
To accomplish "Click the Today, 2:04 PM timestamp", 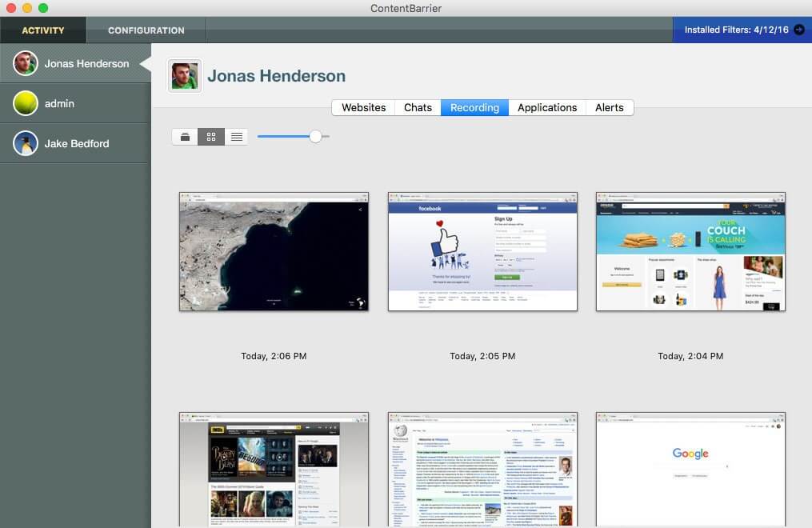I will [x=691, y=356].
